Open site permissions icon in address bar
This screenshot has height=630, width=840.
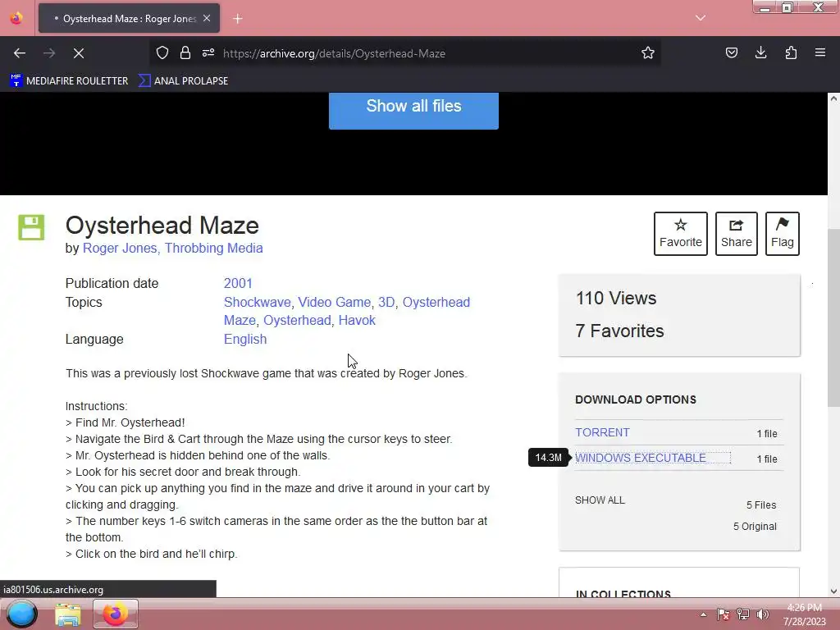208,53
